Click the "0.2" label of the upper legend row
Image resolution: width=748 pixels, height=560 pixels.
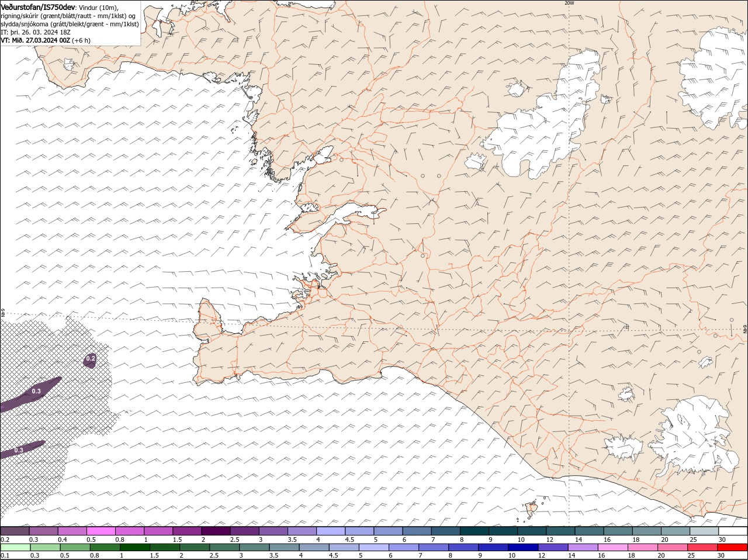pyautogui.click(x=5, y=539)
